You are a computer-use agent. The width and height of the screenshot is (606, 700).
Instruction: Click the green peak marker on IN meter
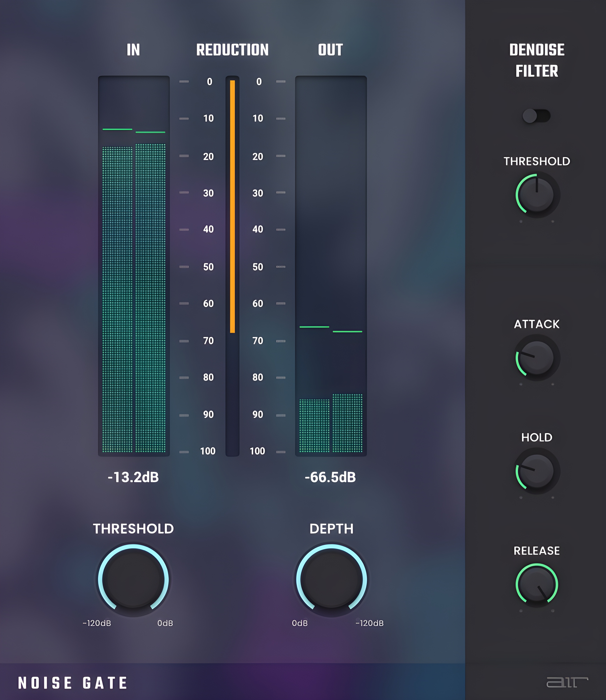[x=117, y=129]
